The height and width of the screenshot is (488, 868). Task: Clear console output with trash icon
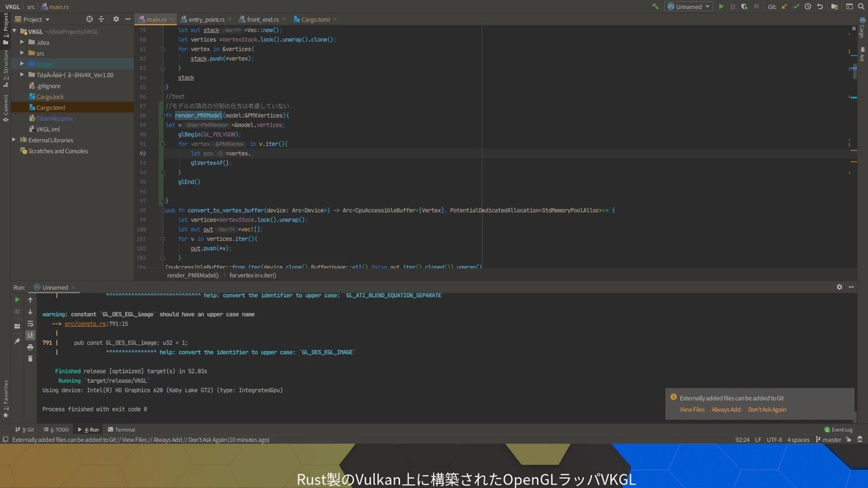[x=30, y=359]
